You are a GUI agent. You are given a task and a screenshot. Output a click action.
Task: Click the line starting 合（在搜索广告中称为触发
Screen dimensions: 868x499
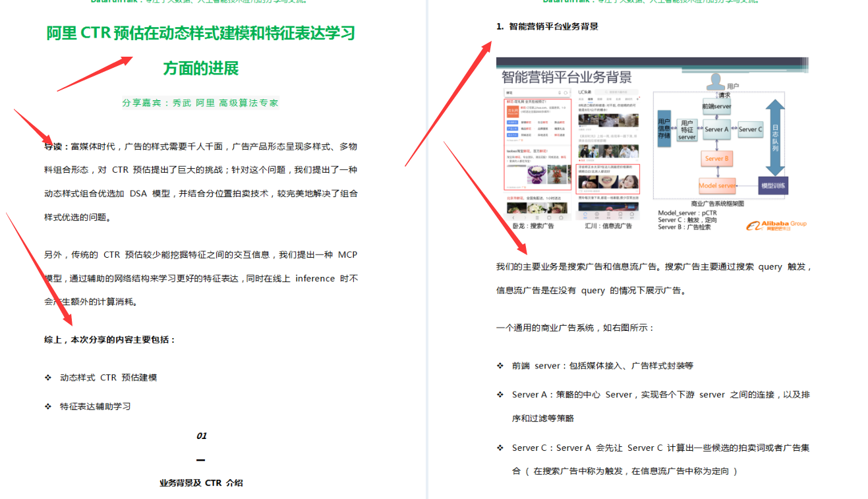point(625,471)
